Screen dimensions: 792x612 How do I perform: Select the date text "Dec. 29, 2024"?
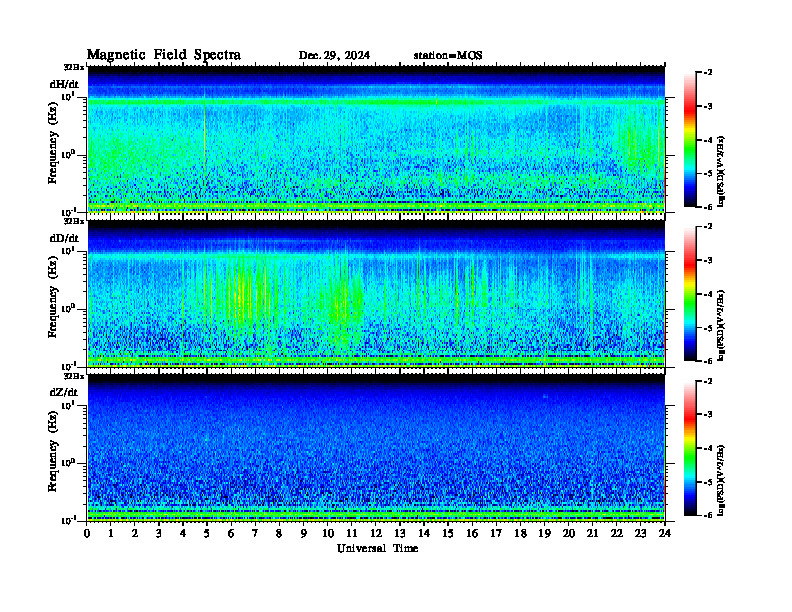[x=334, y=56]
